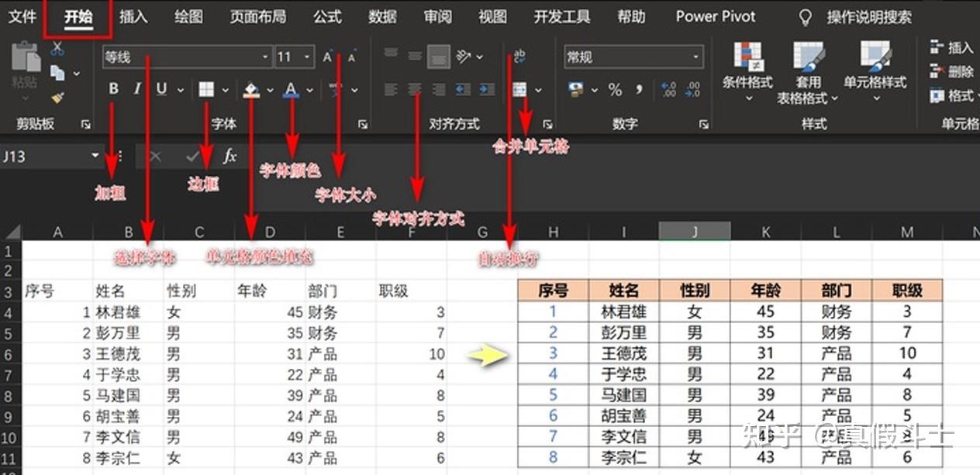Expand underline style dropdown arrow
980x475 pixels.
click(x=180, y=91)
